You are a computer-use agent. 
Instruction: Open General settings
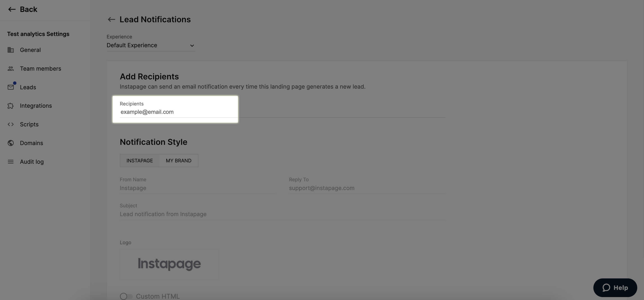30,50
